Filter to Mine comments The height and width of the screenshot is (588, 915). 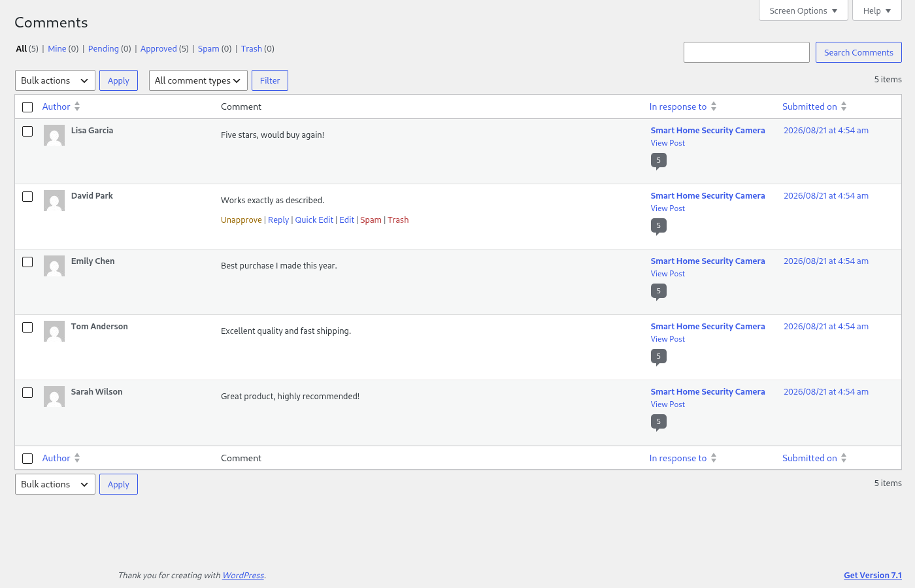click(x=57, y=49)
